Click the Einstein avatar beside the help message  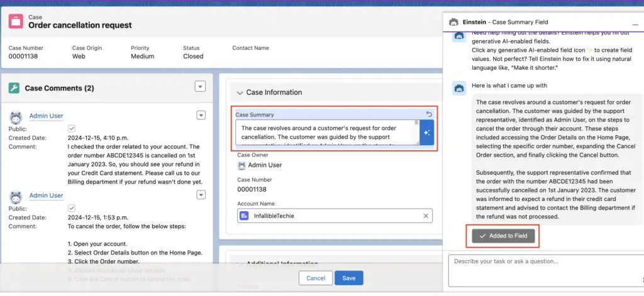[458, 36]
